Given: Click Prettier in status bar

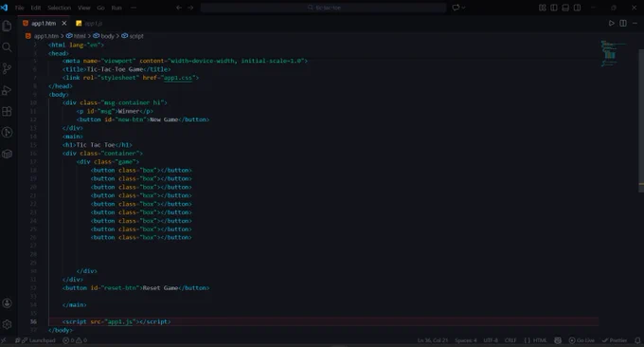Looking at the screenshot, I should coord(615,340).
